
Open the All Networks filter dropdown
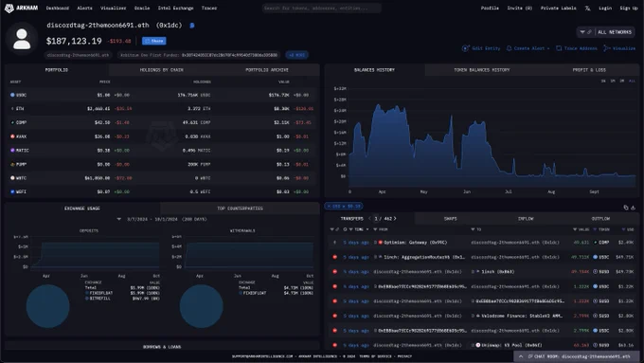[606, 32]
